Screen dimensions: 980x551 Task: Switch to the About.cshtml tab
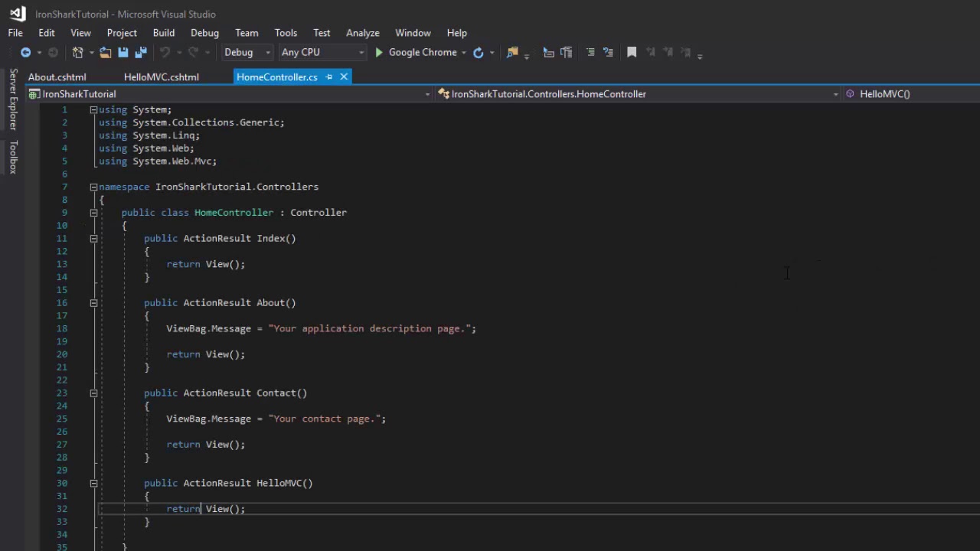point(57,77)
